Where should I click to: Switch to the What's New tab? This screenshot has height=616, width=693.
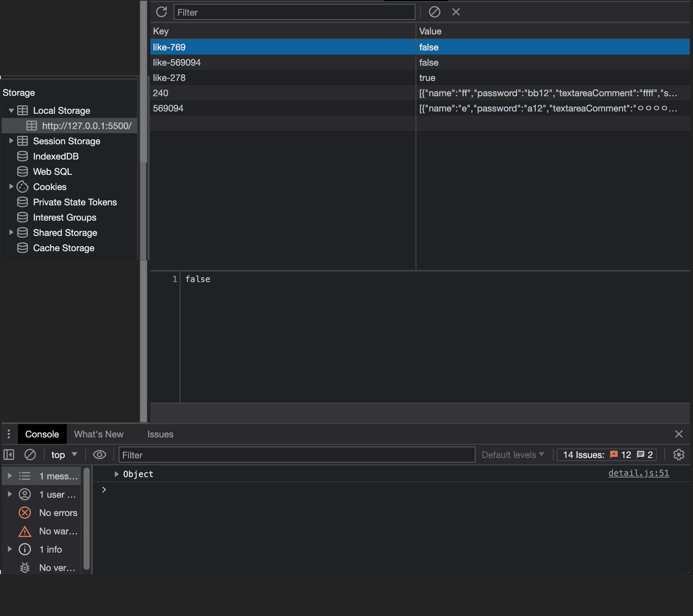(x=98, y=434)
